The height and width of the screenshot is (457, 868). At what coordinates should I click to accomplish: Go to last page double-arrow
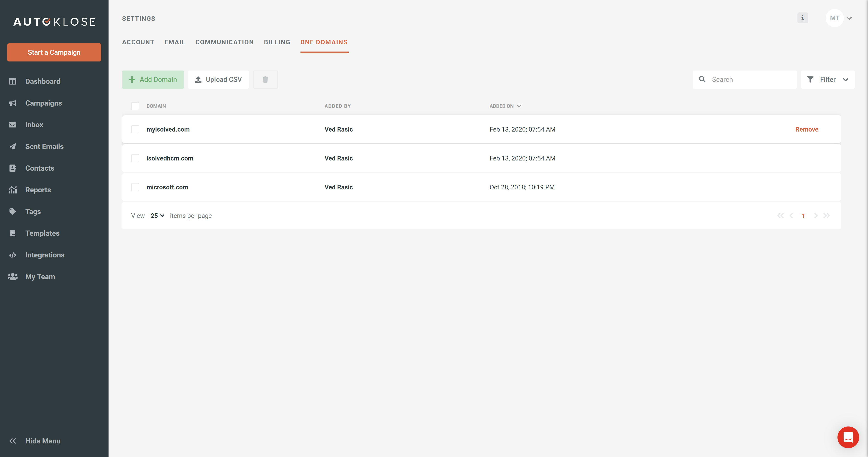tap(827, 216)
